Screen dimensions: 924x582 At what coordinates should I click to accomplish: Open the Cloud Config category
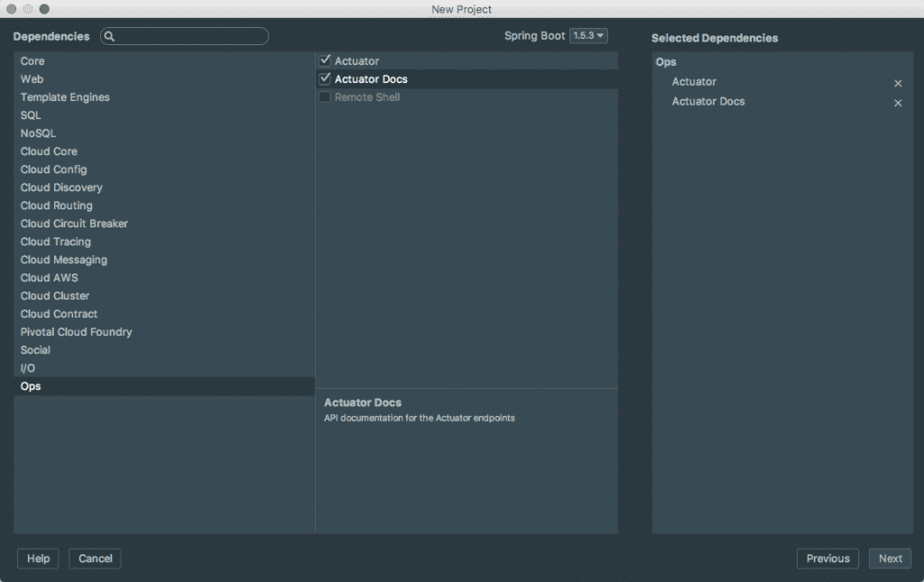click(x=53, y=170)
